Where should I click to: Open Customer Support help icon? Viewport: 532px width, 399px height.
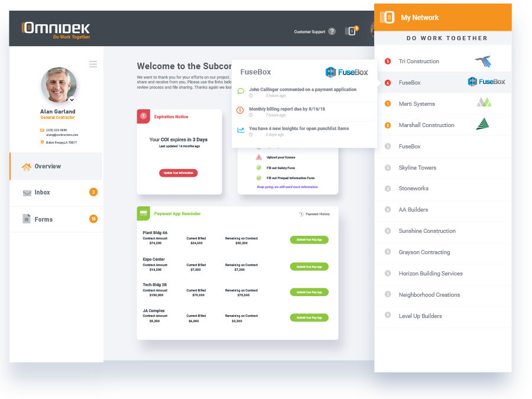(332, 31)
